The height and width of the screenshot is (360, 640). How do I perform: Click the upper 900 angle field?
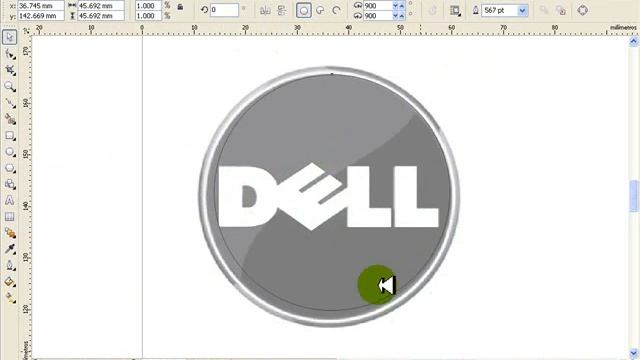378,6
